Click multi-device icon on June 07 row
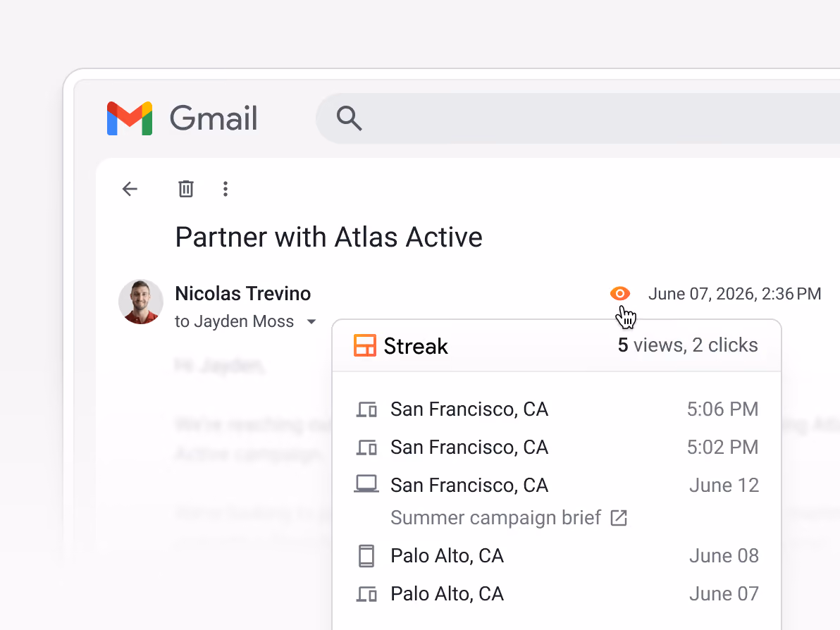840x630 pixels. [x=366, y=594]
